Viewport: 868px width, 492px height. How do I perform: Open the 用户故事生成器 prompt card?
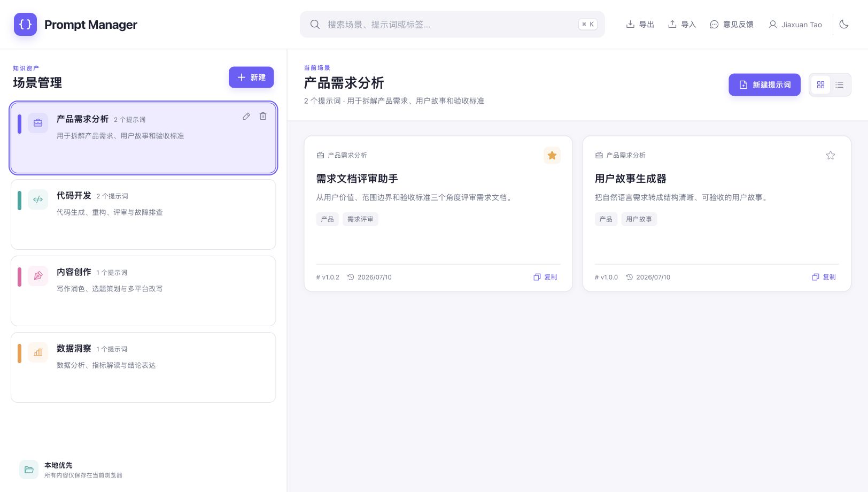[x=717, y=213]
